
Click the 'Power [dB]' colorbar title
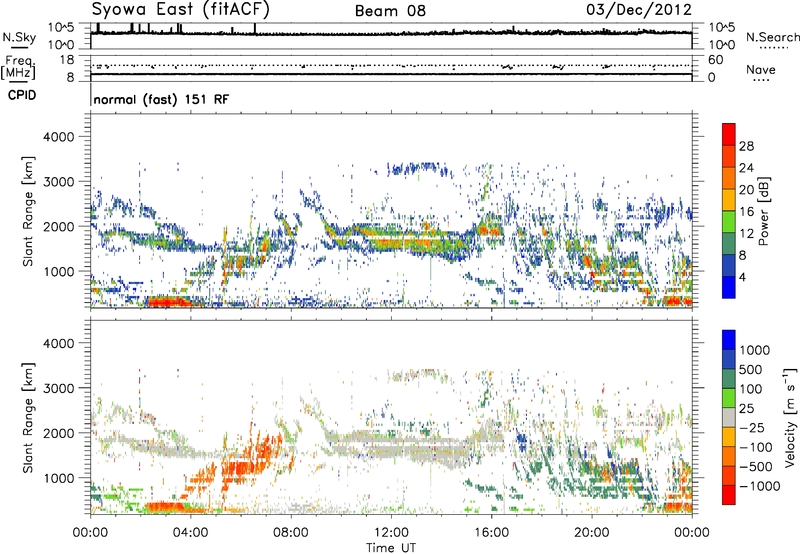763,211
